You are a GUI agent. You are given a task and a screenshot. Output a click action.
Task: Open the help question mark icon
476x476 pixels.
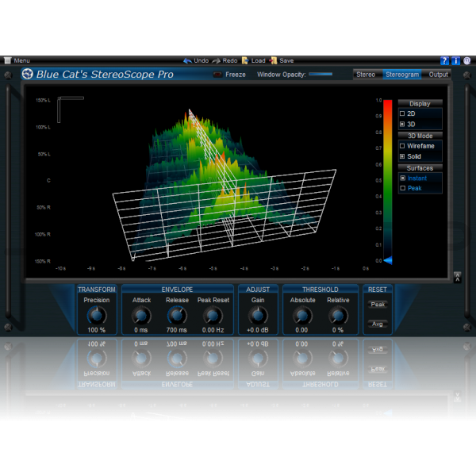coord(445,60)
